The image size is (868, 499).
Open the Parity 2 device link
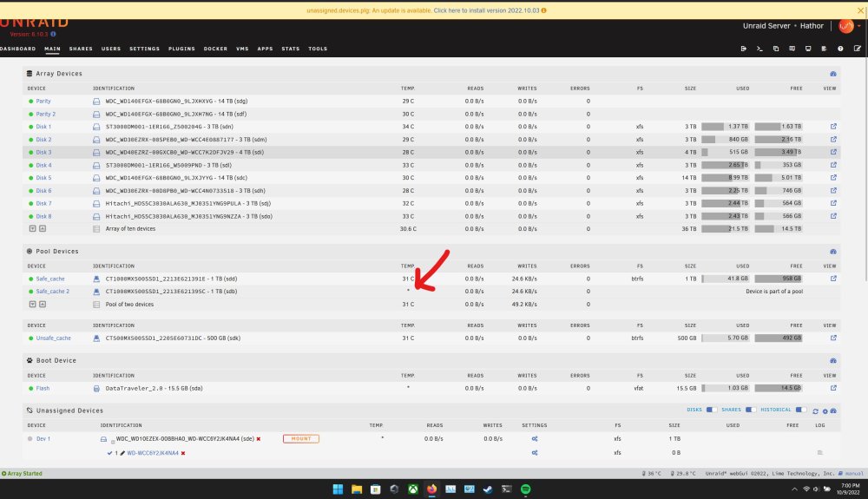coord(46,114)
